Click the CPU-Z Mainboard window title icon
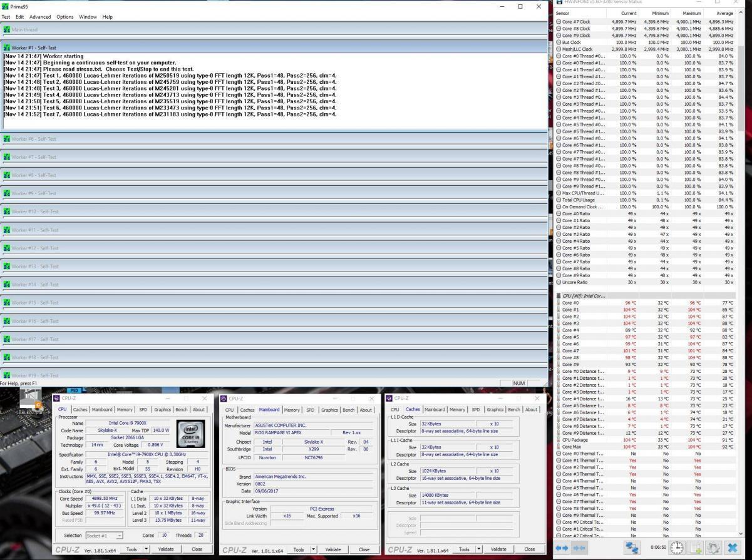 tap(225, 398)
